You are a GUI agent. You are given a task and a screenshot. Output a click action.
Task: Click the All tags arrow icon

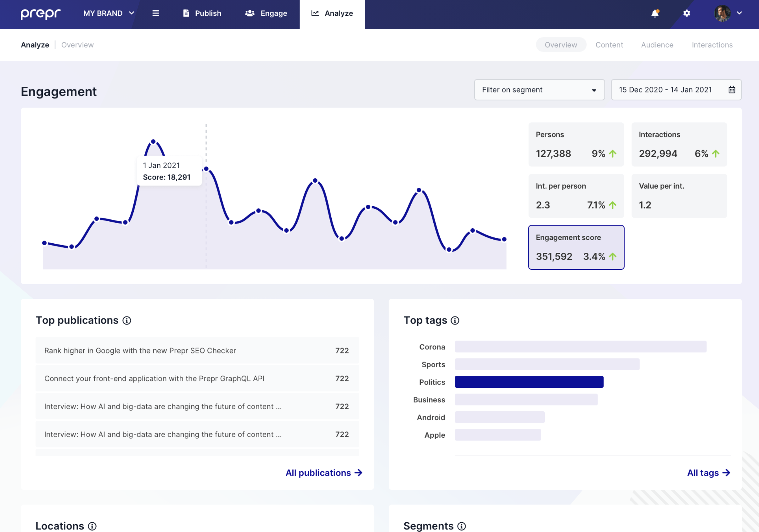point(726,473)
